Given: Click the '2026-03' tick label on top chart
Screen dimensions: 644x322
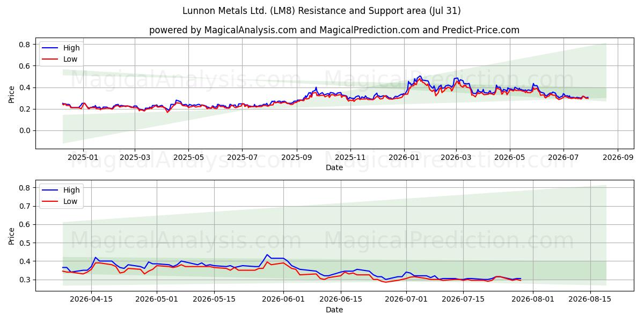Looking at the screenshot, I should [x=456, y=158].
